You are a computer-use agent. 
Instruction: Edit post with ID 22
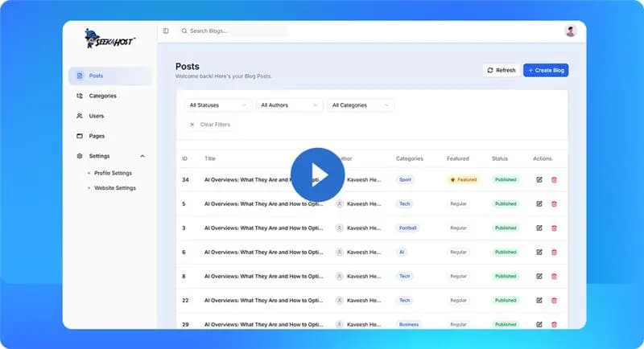pos(539,301)
